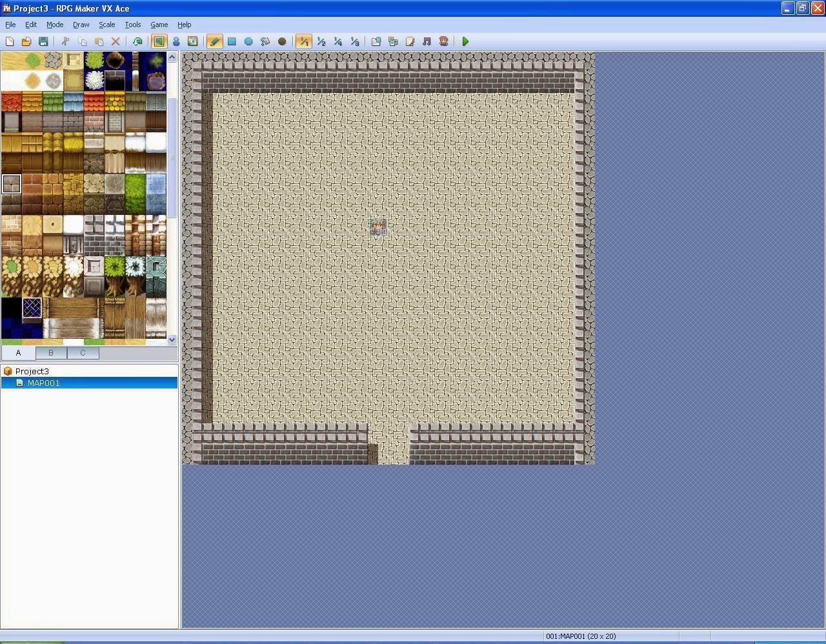Open the File menu
The width and height of the screenshot is (826, 644).
pos(10,25)
